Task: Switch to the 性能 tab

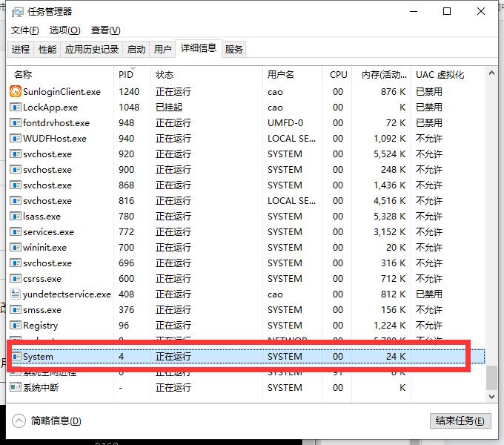Action: (x=47, y=49)
